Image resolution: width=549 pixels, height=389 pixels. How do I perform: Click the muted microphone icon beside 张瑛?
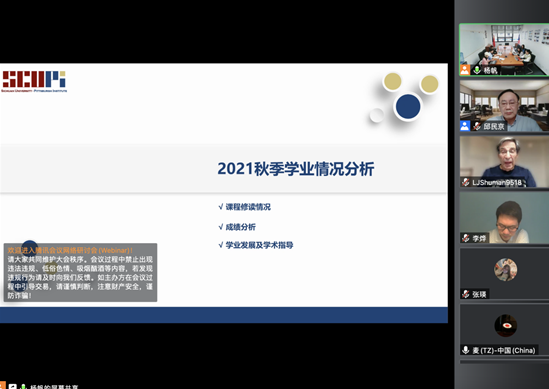(x=465, y=294)
